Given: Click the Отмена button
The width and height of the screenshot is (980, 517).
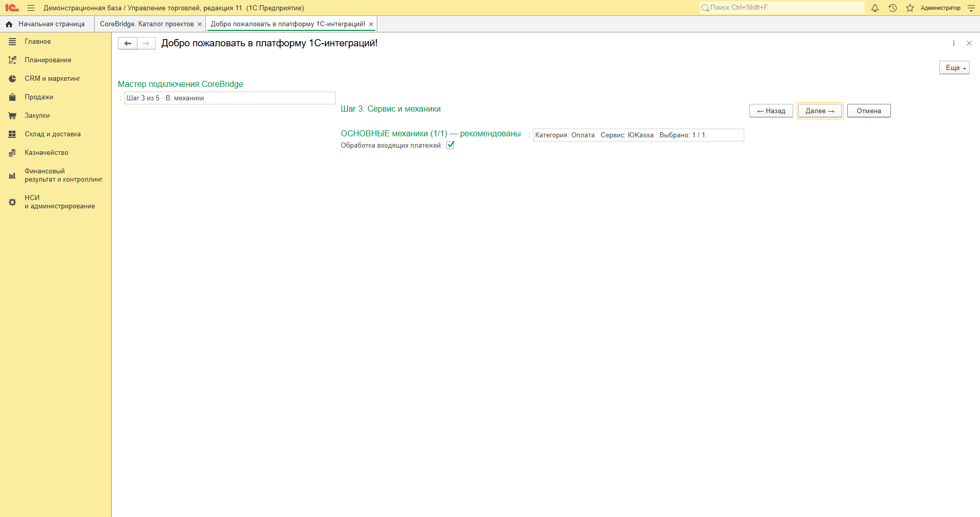Looking at the screenshot, I should (869, 111).
